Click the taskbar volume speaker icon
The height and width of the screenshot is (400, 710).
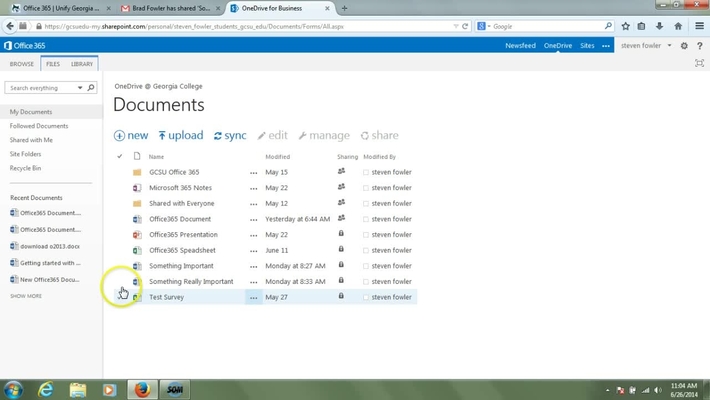pos(658,390)
